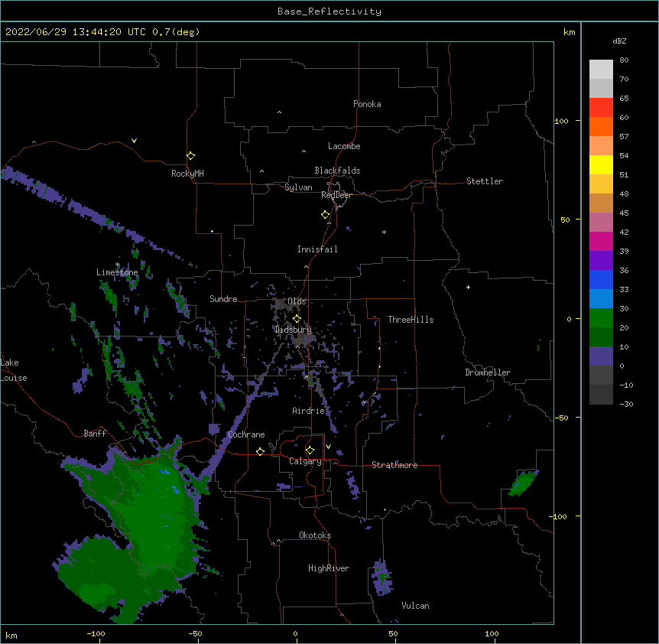The image size is (659, 644).
Task: Click the Sylvan label on map
Action: click(x=298, y=187)
